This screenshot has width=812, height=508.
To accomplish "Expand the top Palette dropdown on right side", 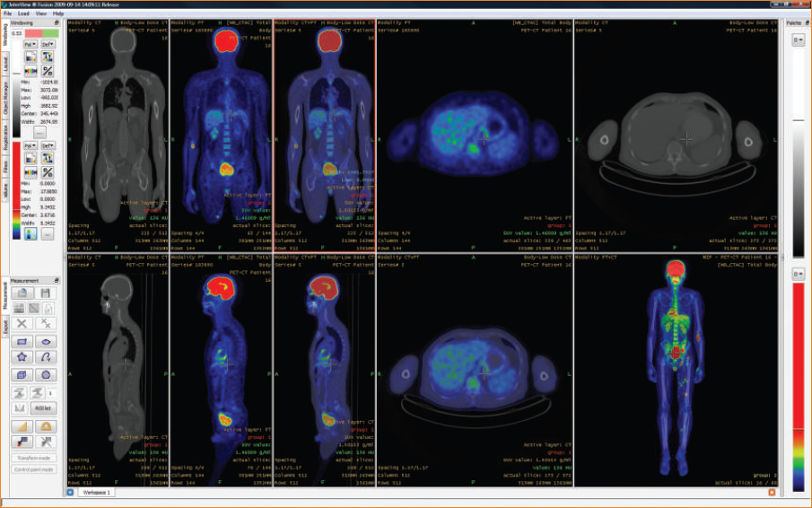I will pyautogui.click(x=798, y=39).
